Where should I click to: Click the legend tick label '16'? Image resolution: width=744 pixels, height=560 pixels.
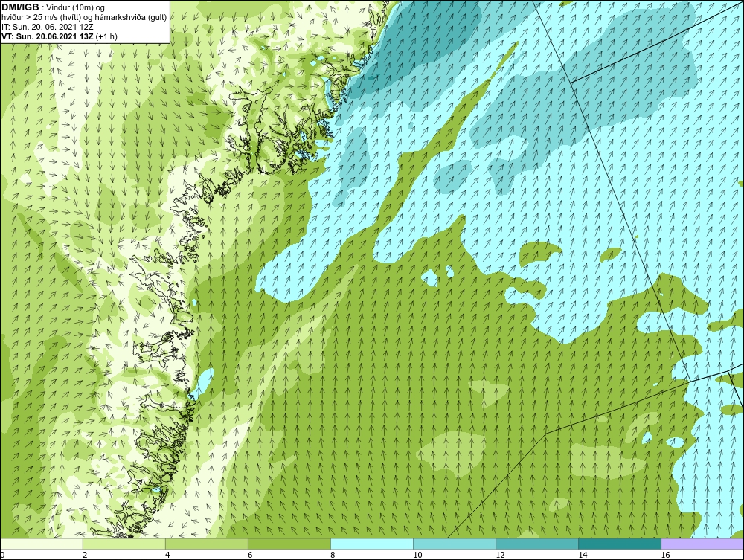coord(664,556)
